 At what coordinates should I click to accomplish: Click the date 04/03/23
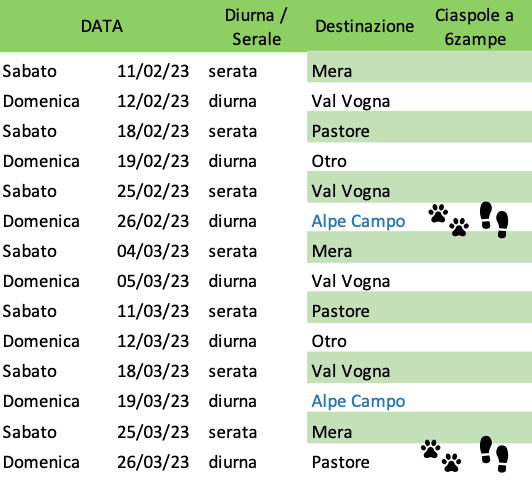pyautogui.click(x=153, y=251)
